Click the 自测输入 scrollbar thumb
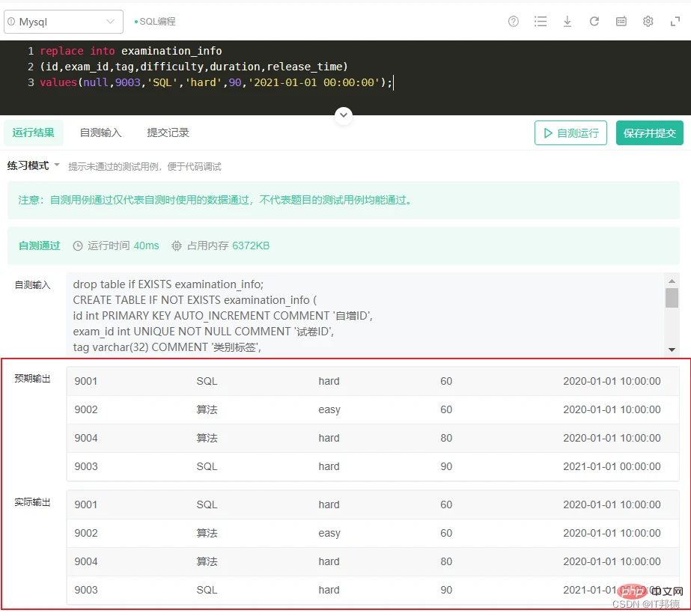Viewport: 691px width, 616px height. (672, 298)
